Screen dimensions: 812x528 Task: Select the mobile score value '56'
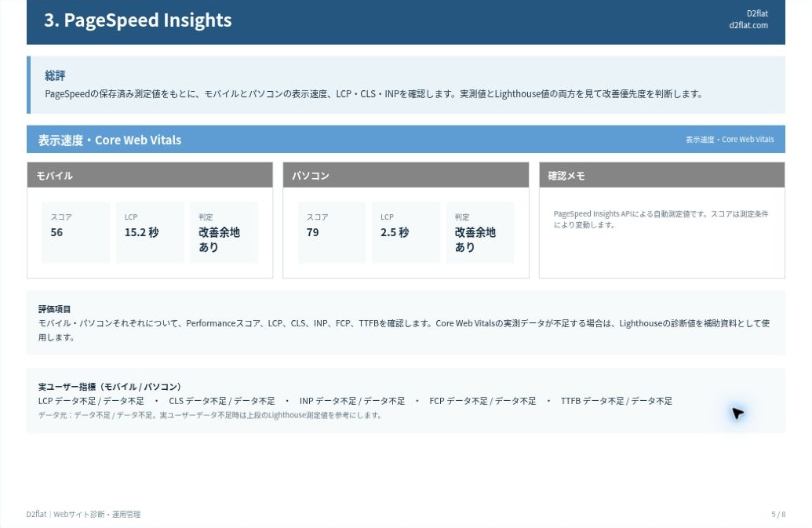pos(56,232)
